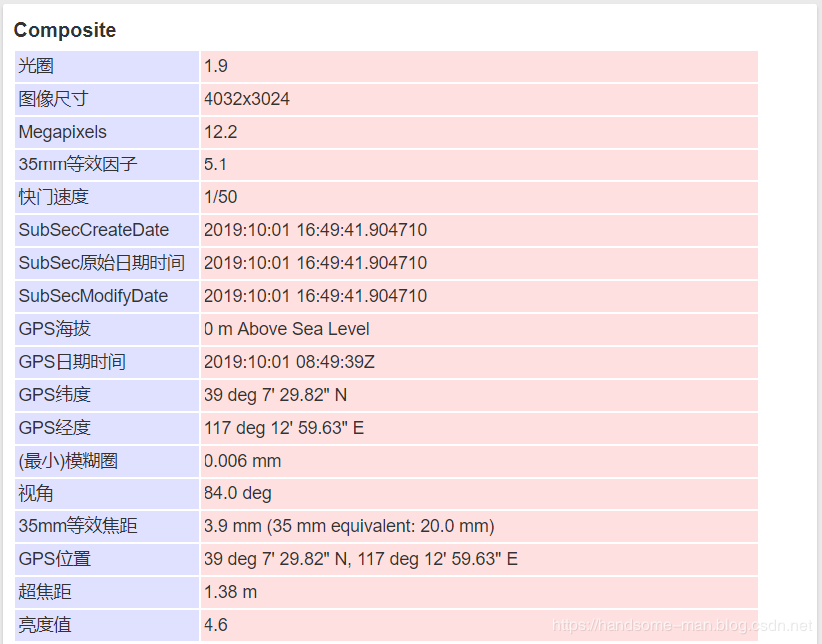822x644 pixels.
Task: Select the 超焦距 value 1.38 m
Action: (x=230, y=592)
